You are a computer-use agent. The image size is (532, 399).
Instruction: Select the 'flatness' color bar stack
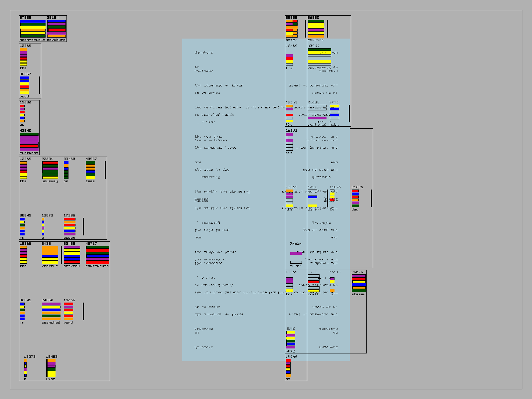29,142
